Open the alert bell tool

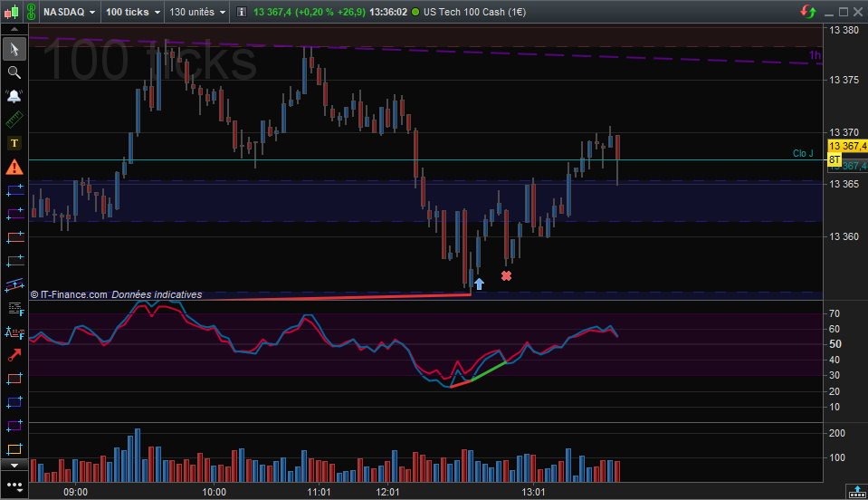point(14,96)
